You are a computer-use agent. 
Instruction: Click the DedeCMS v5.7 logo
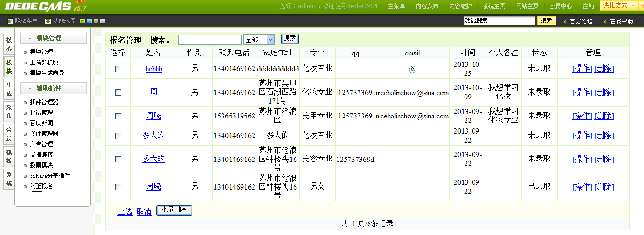pos(45,6)
